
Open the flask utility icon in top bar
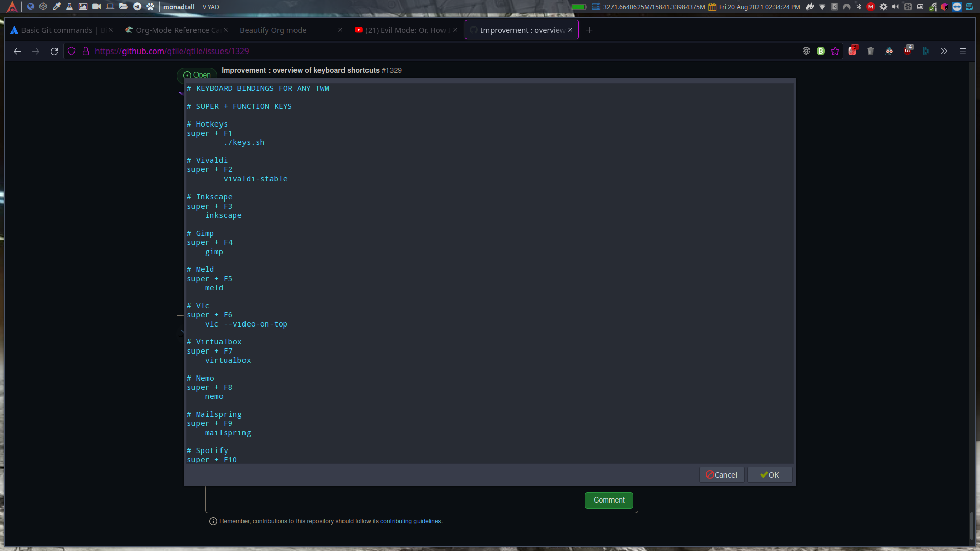(69, 7)
